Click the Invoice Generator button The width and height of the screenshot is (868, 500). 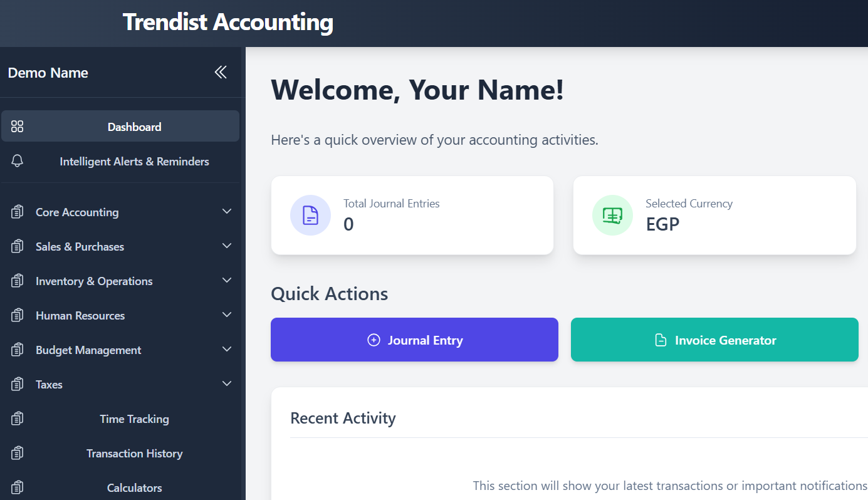tap(714, 340)
